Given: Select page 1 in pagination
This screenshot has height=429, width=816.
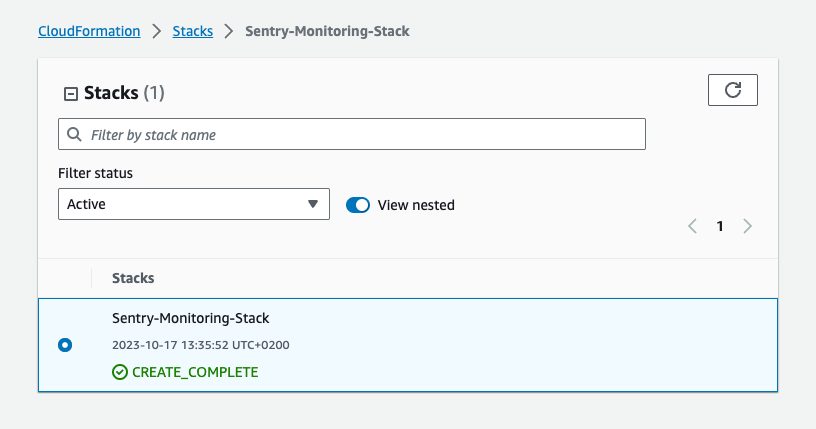Looking at the screenshot, I should coord(719,226).
